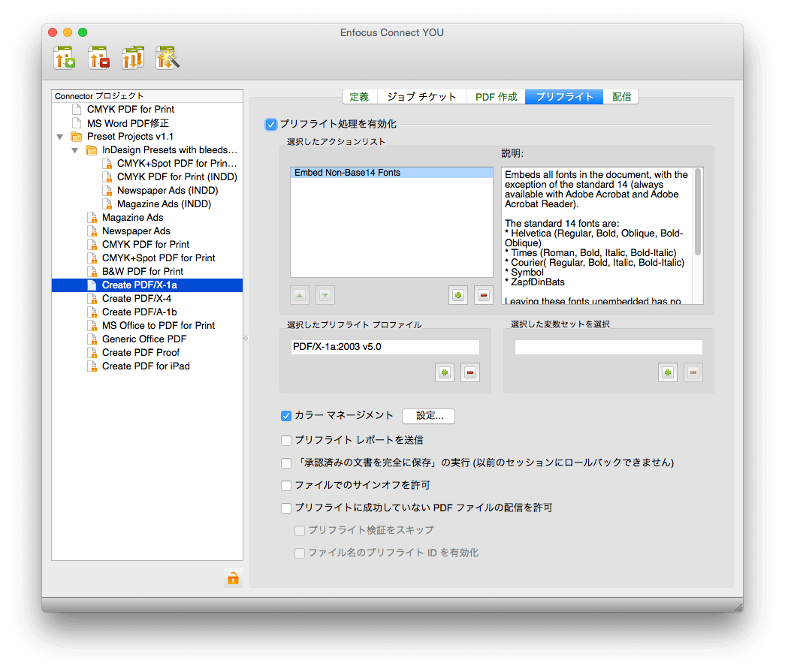The height and width of the screenshot is (672, 785).
Task: Select the CMYK+Spot PDF for Print preset
Action: tap(159, 258)
